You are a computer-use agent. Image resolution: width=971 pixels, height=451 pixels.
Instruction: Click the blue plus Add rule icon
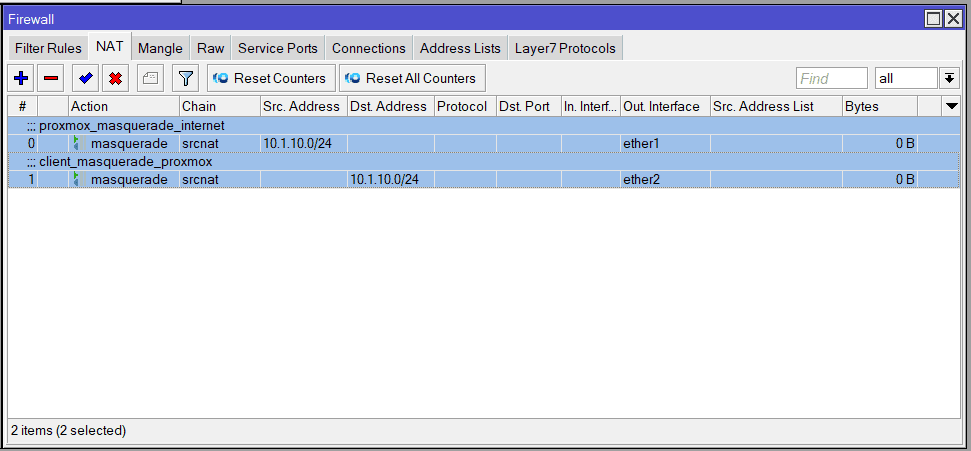pos(21,78)
